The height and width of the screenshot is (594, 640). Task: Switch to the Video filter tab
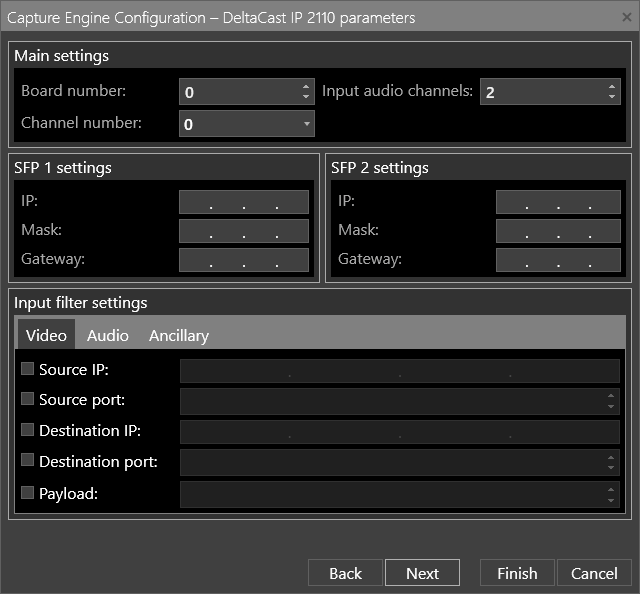[46, 335]
